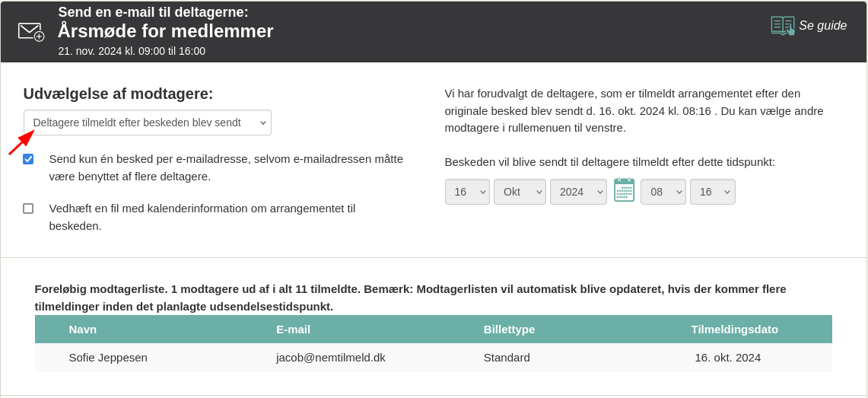Enable attach calendar information file checkbox

28,209
